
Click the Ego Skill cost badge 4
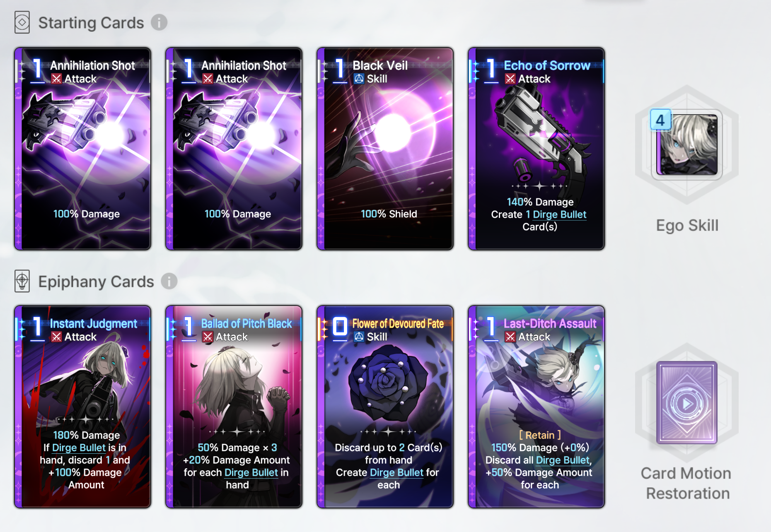click(660, 120)
